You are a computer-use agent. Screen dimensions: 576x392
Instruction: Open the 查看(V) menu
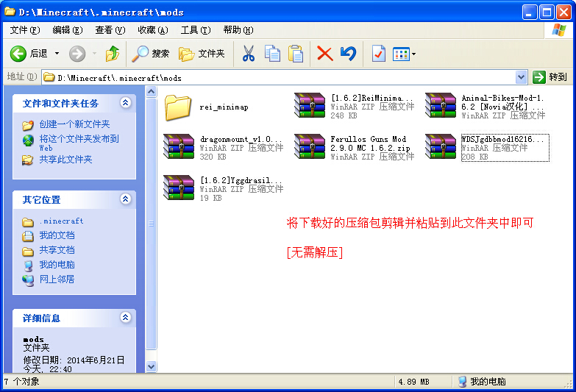[110, 30]
